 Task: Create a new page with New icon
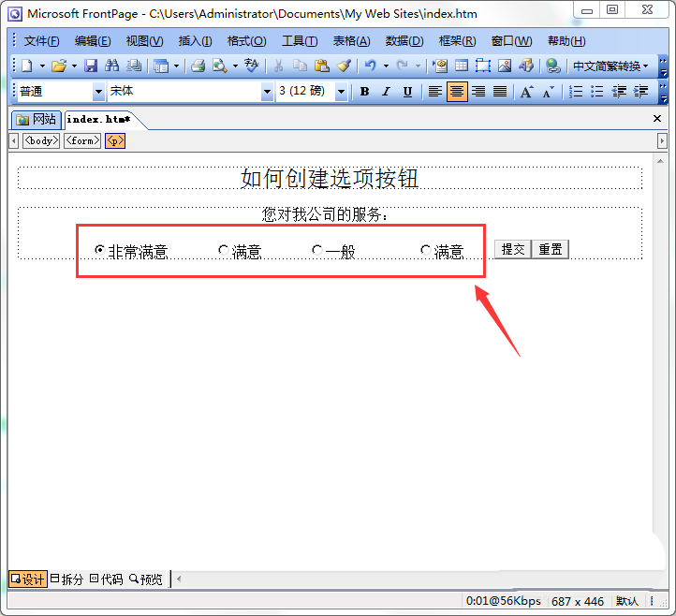(27, 66)
